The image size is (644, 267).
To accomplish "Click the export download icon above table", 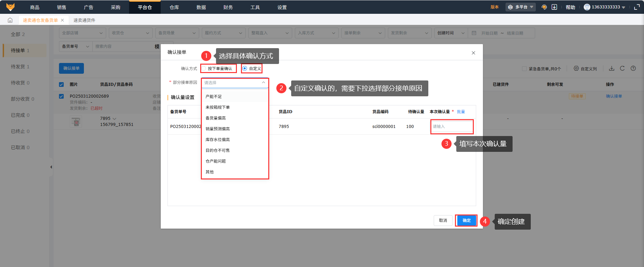I will click(611, 68).
